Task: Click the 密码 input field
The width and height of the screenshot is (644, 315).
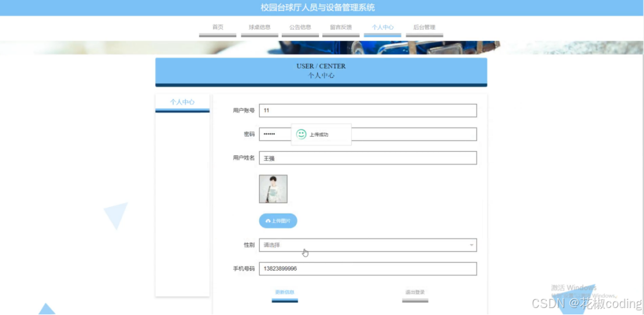Action: [367, 135]
